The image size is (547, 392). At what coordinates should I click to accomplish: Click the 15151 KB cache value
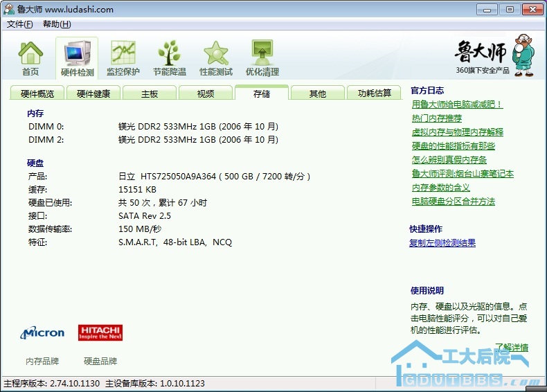coord(137,190)
